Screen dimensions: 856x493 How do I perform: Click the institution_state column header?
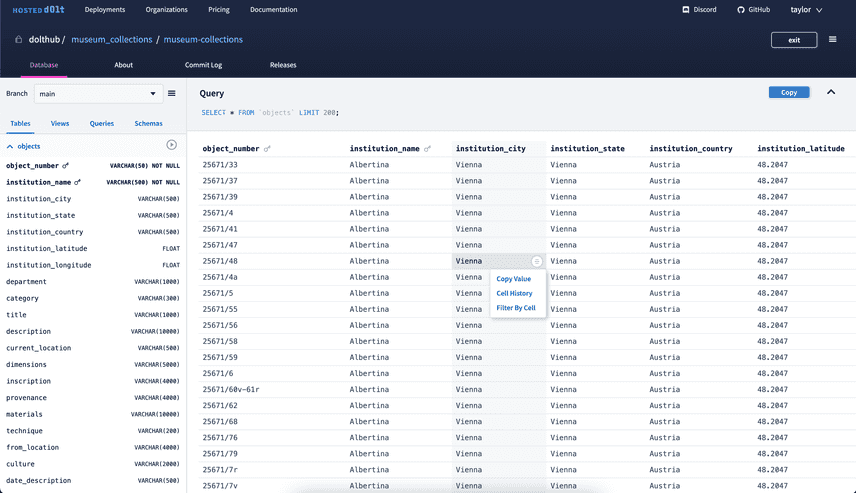pyautogui.click(x=587, y=149)
